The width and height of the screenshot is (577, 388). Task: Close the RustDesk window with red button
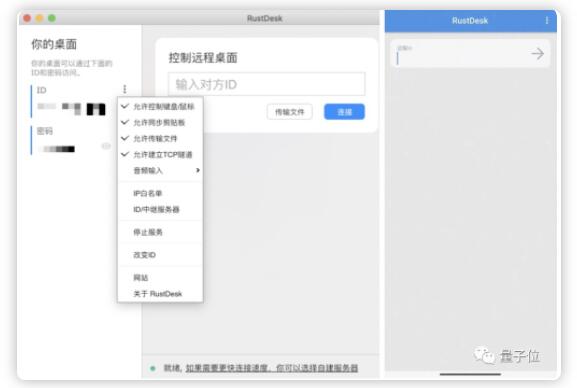pyautogui.click(x=27, y=18)
